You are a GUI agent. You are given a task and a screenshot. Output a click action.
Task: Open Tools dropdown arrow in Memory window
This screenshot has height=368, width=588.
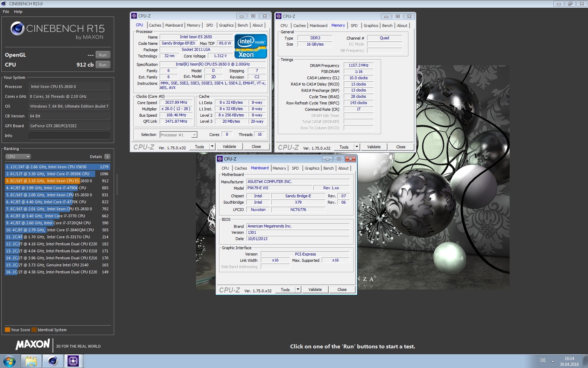[357, 147]
